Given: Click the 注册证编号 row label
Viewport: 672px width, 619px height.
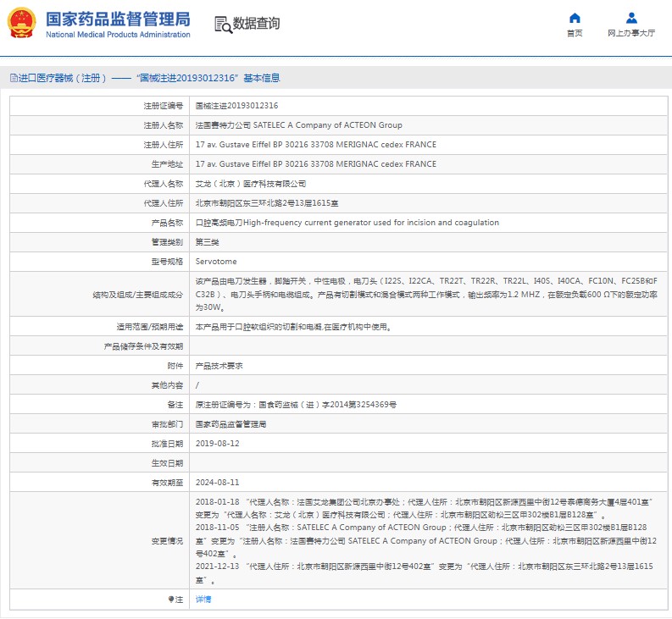Looking at the screenshot, I should (164, 106).
